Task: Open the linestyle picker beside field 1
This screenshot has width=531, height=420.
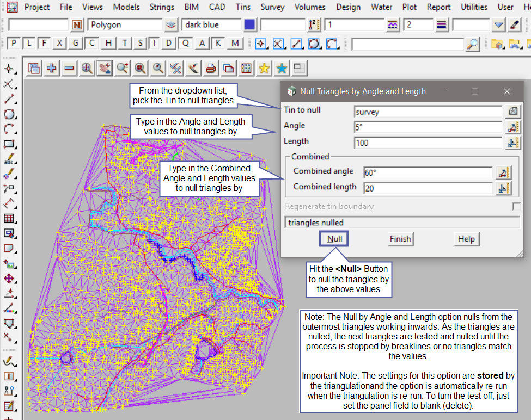Action: point(392,24)
